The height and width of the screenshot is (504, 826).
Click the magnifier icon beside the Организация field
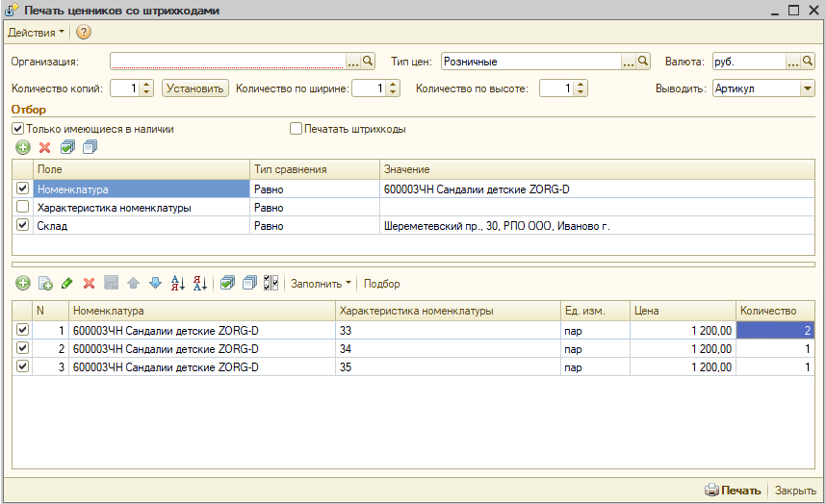point(368,62)
